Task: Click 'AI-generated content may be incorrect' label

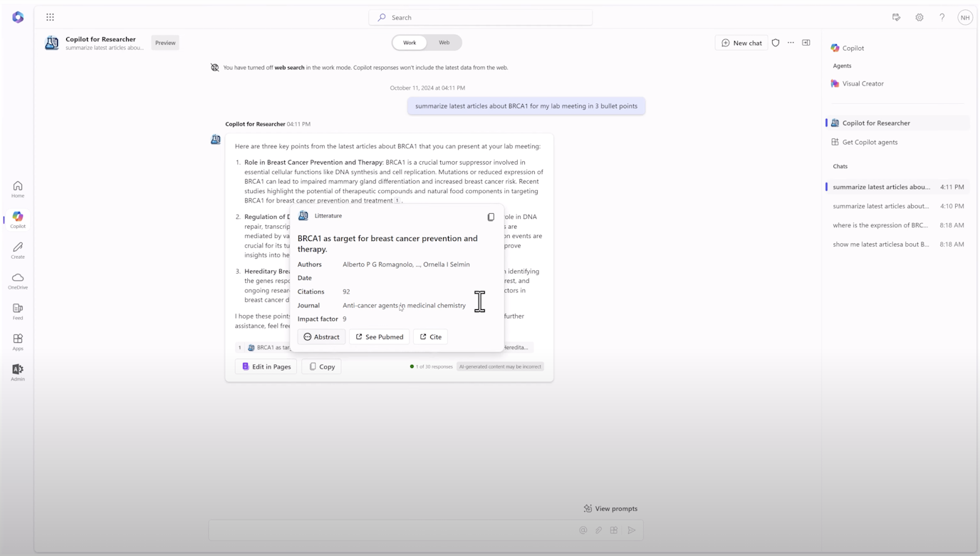Action: coord(500,366)
